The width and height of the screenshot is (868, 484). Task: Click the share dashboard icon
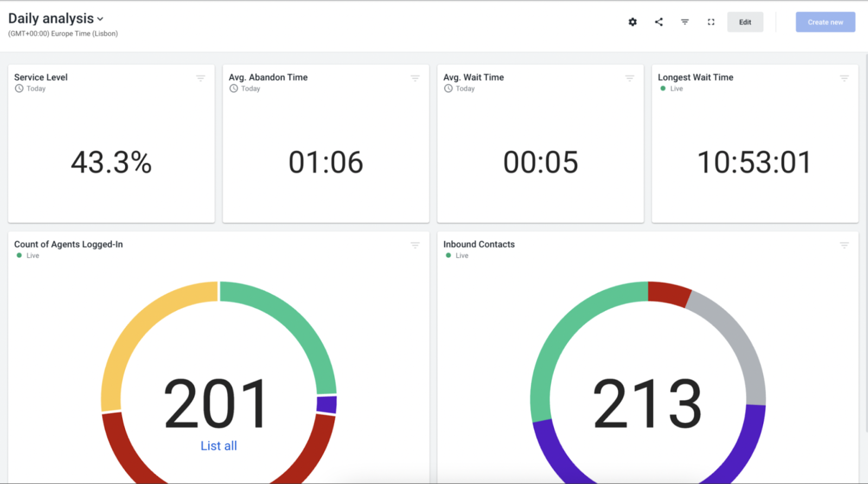tap(659, 22)
